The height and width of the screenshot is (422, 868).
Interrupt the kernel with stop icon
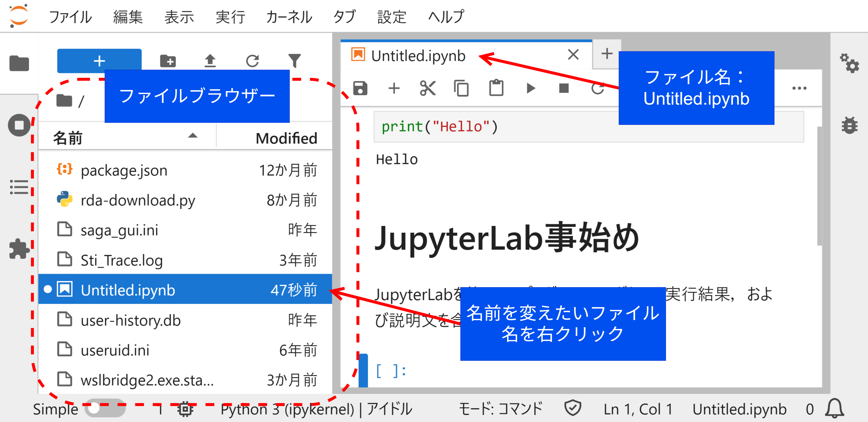coord(564,88)
